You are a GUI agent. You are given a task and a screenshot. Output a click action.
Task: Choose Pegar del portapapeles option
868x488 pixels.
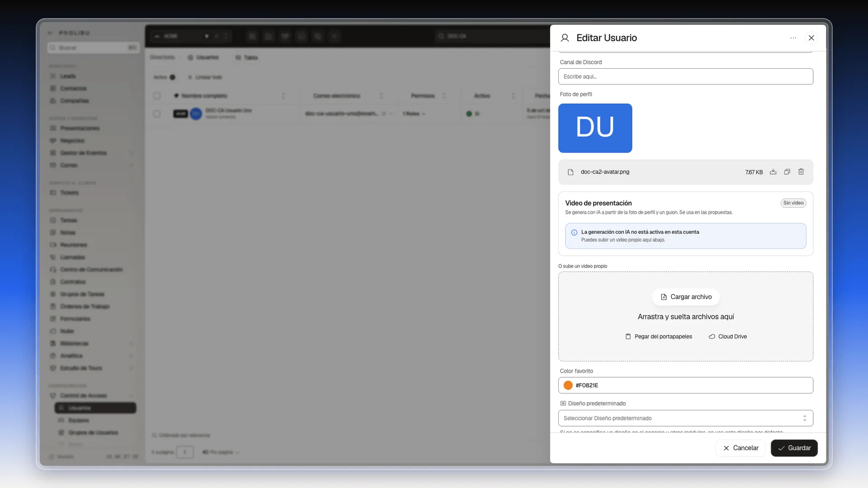659,337
